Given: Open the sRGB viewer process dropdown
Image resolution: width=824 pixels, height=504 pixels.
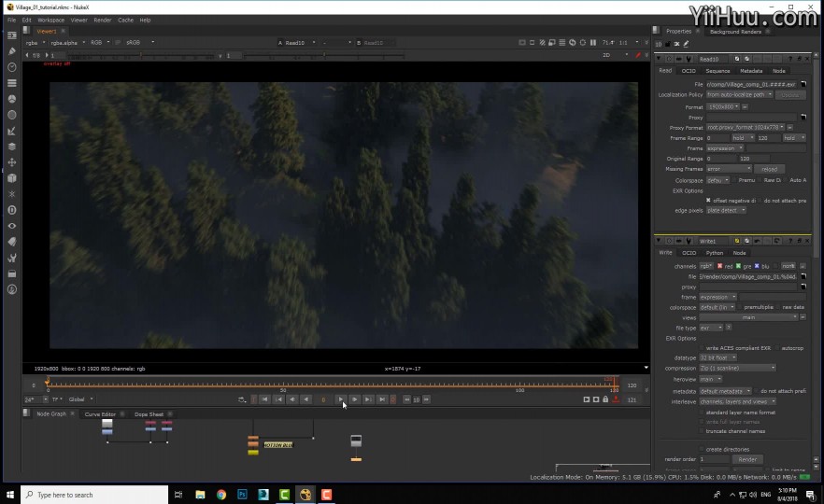Looking at the screenshot, I should click(140, 43).
